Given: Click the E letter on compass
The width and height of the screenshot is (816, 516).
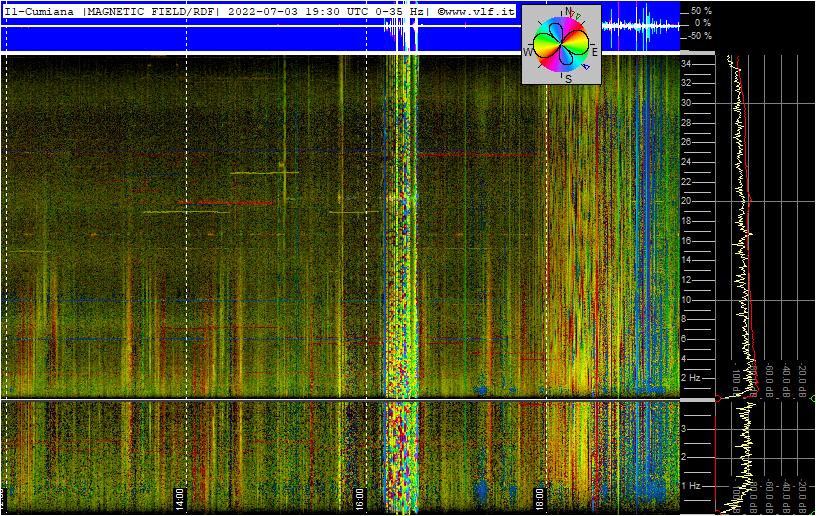Looking at the screenshot, I should [595, 51].
